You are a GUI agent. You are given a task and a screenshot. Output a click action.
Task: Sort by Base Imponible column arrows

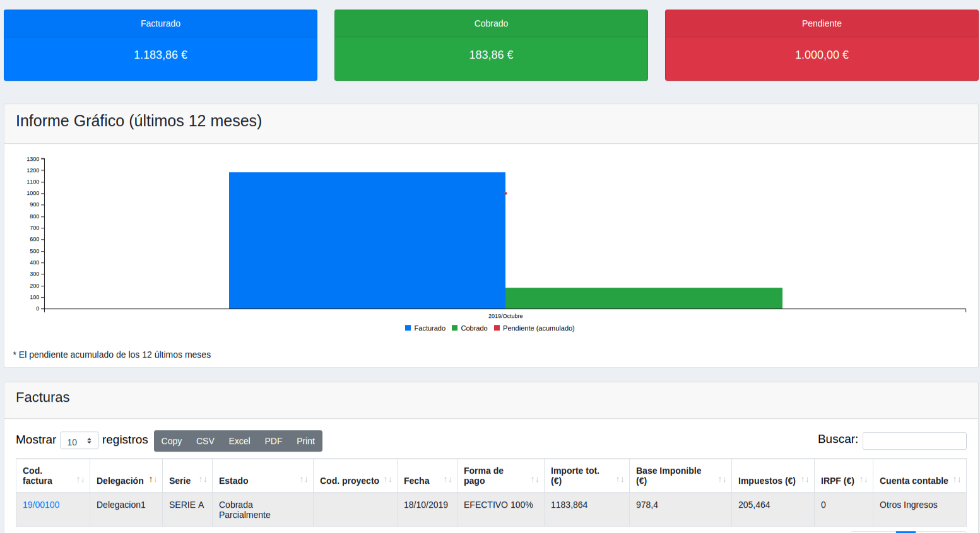click(x=723, y=480)
